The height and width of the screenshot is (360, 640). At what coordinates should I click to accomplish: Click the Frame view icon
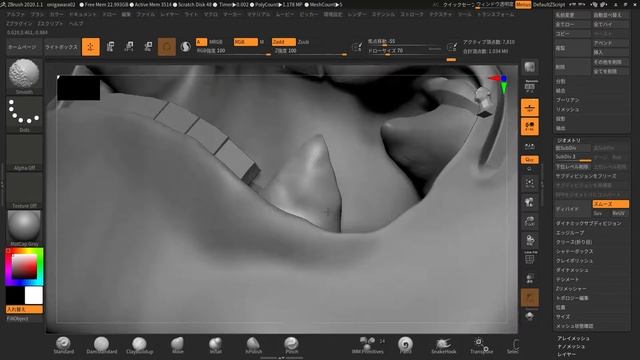(530, 183)
